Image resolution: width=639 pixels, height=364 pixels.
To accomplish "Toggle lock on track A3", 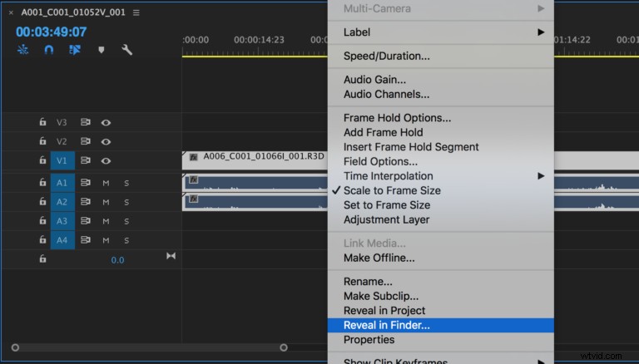I will click(x=42, y=220).
